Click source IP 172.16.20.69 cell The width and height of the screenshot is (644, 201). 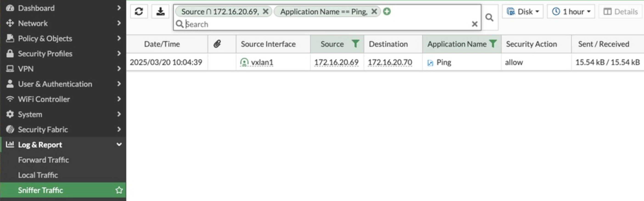pyautogui.click(x=336, y=62)
